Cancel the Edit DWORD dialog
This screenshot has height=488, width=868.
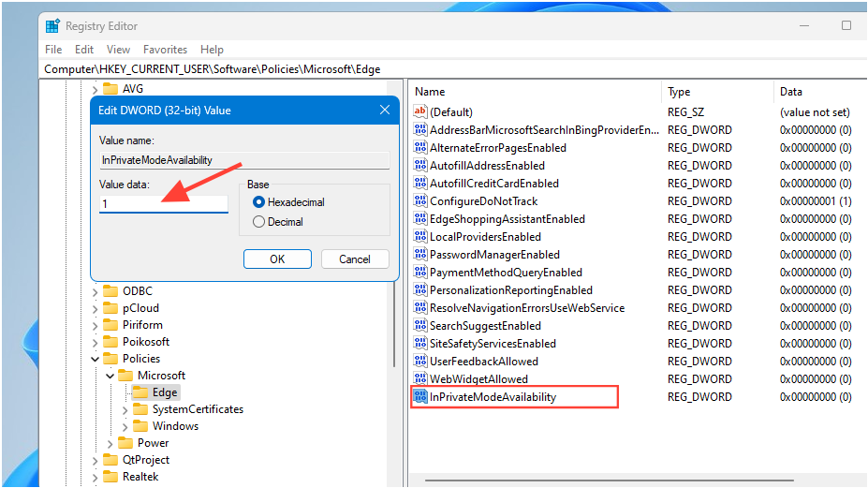(x=355, y=259)
